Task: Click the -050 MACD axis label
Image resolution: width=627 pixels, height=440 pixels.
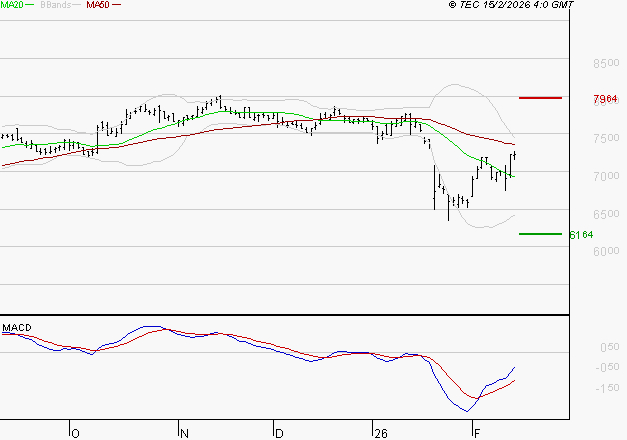Action: point(607,367)
